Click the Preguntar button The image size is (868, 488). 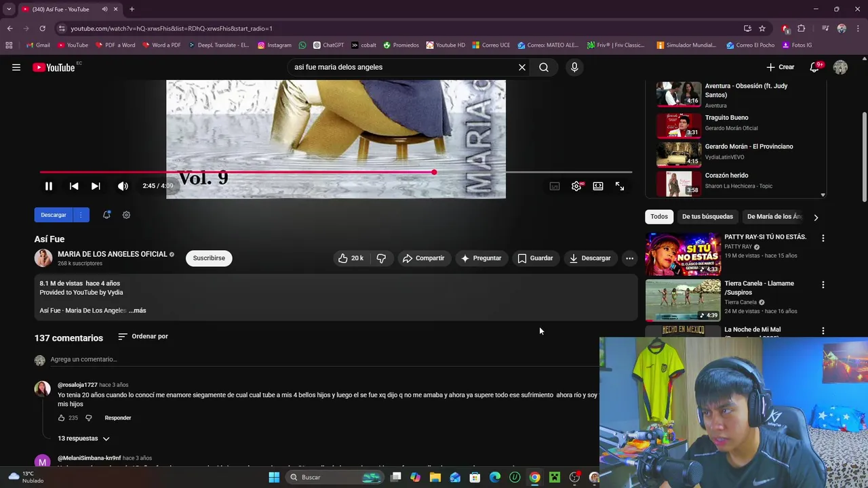point(481,258)
